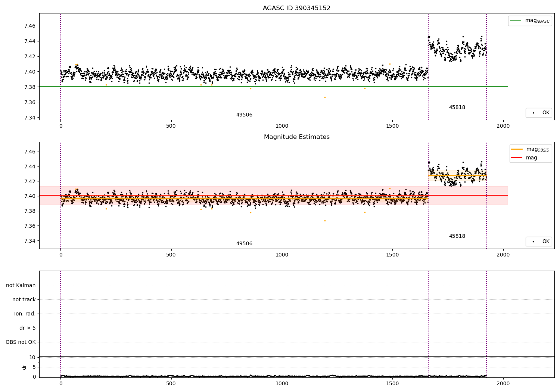Select the mag AGASC legend entry in top plot

tap(530, 21)
